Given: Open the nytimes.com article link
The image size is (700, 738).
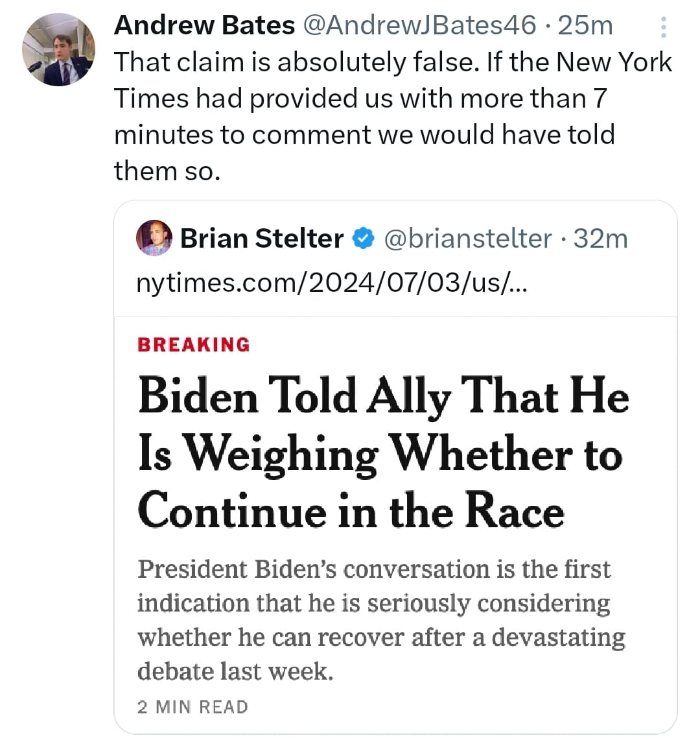Looking at the screenshot, I should 332,283.
